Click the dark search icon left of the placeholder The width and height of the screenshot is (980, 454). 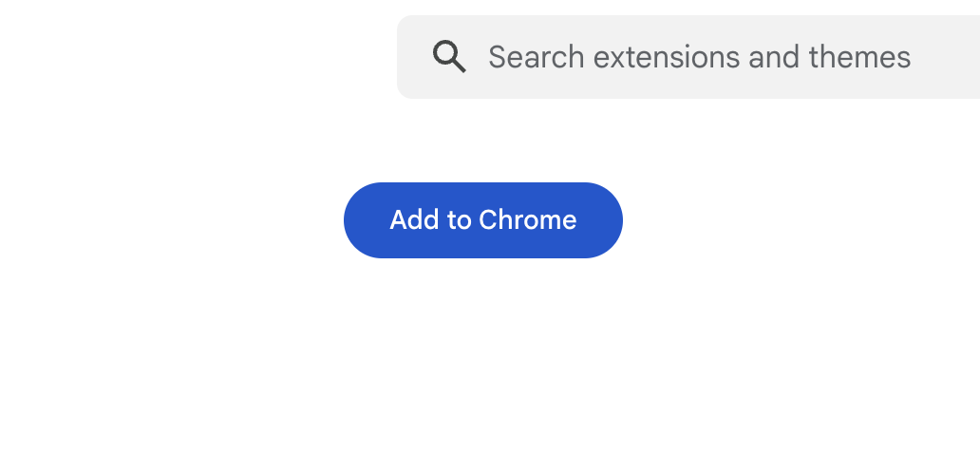449,57
